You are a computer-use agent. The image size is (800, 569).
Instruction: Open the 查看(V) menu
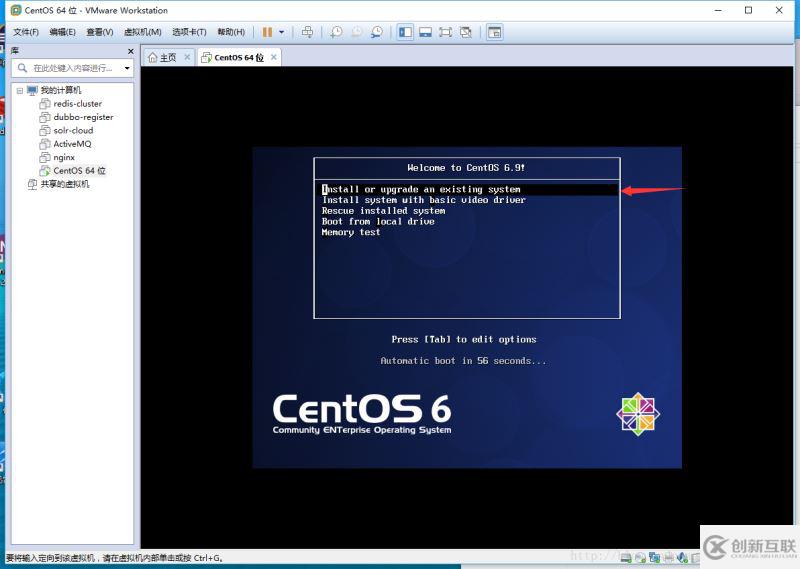(99, 32)
